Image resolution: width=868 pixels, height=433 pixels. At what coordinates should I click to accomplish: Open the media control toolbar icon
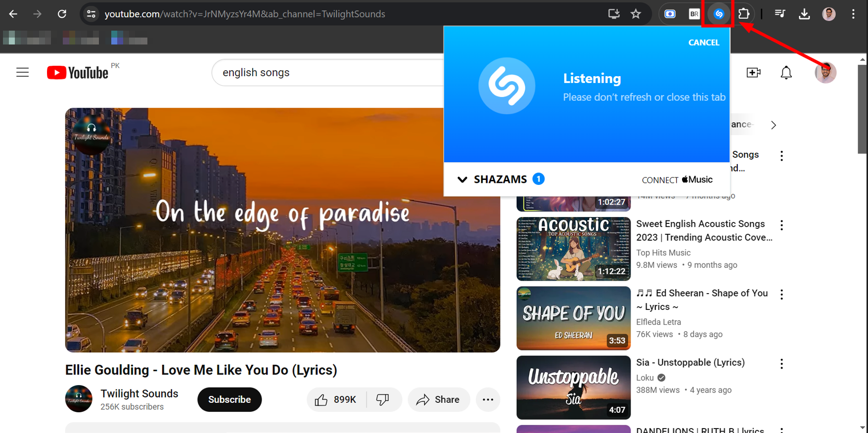[x=780, y=14]
